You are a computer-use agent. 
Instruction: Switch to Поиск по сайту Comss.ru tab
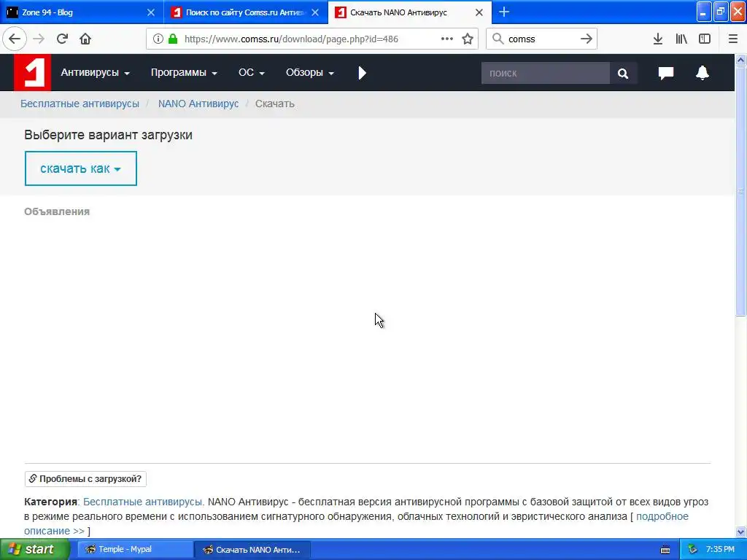tap(245, 12)
